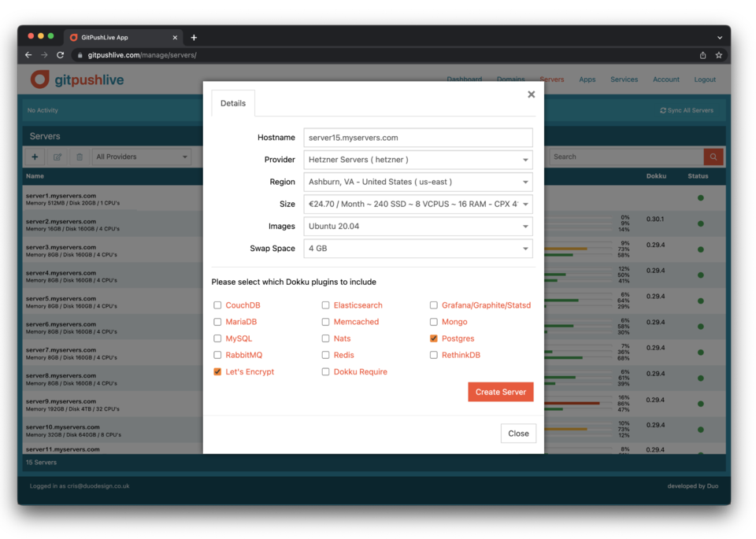Open the Region dropdown

tap(418, 182)
